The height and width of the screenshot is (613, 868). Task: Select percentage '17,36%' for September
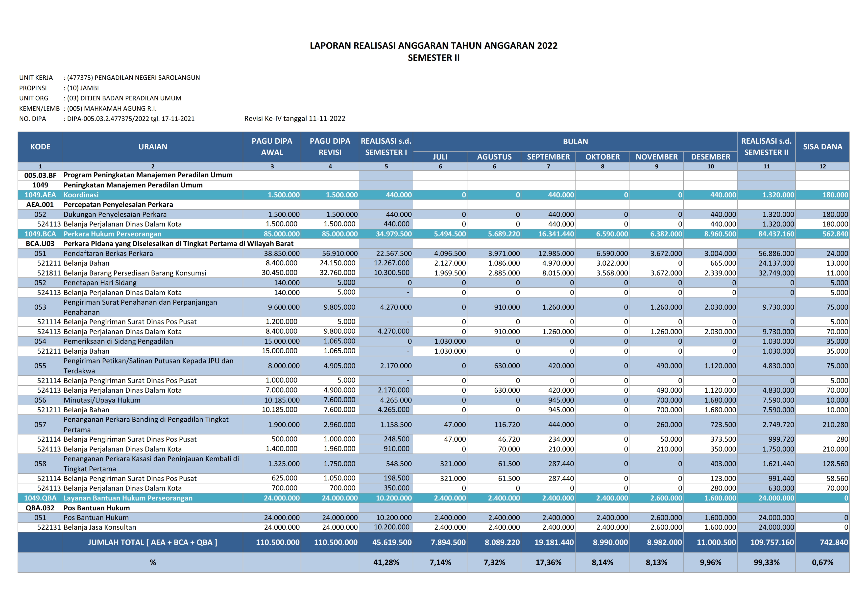[x=548, y=562]
